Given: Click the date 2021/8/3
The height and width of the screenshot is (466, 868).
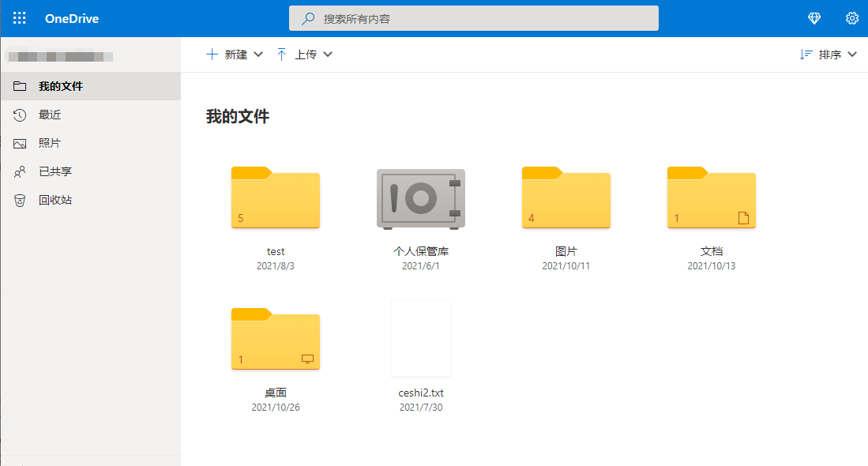Looking at the screenshot, I should pyautogui.click(x=276, y=266).
